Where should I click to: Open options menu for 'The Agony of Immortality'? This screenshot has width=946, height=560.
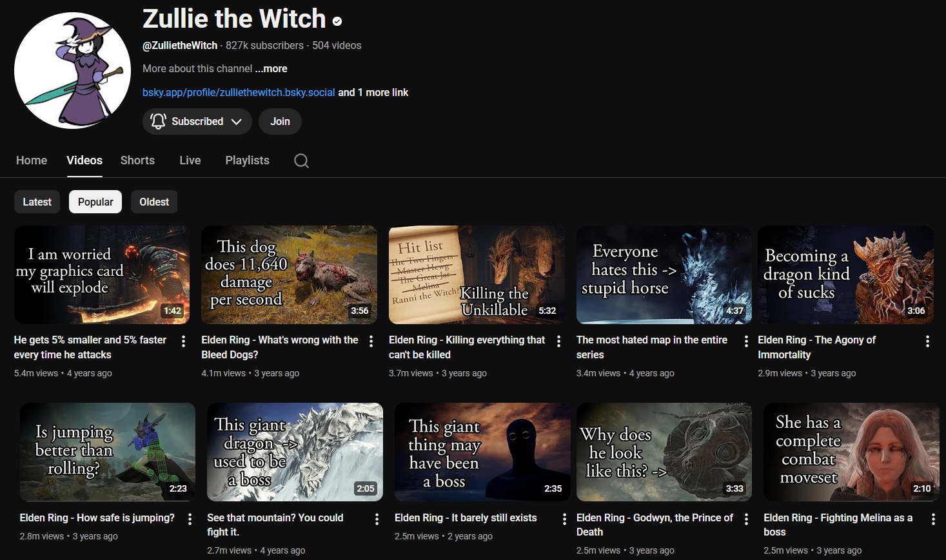[927, 341]
